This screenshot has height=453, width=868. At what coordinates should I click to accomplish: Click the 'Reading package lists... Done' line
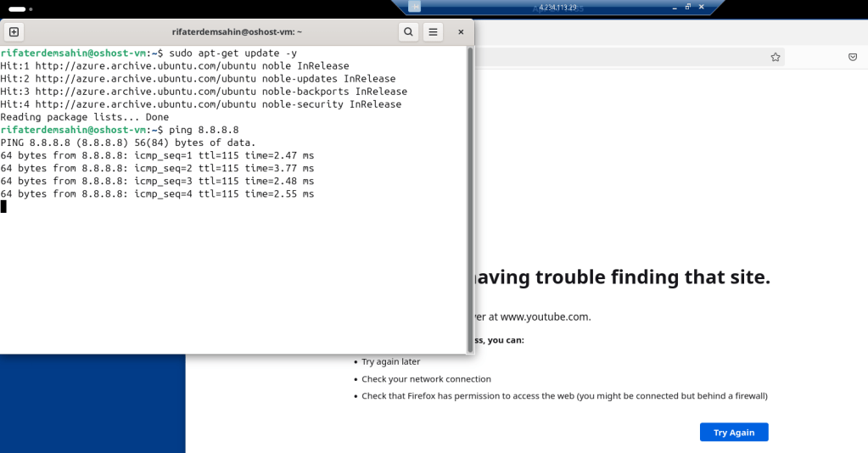pos(85,117)
